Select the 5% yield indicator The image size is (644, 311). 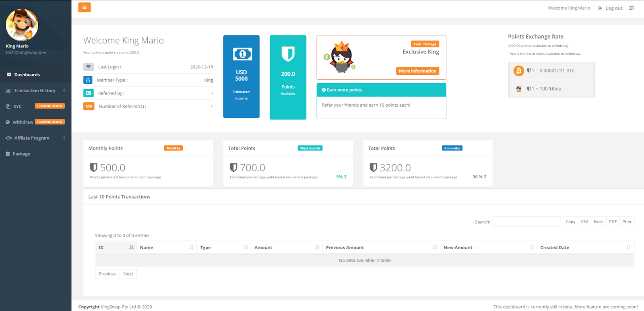tap(341, 177)
